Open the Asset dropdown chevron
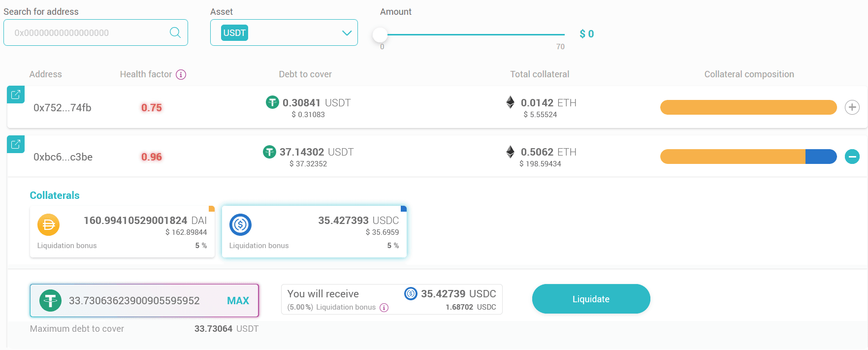This screenshot has height=350, width=868. (x=347, y=33)
